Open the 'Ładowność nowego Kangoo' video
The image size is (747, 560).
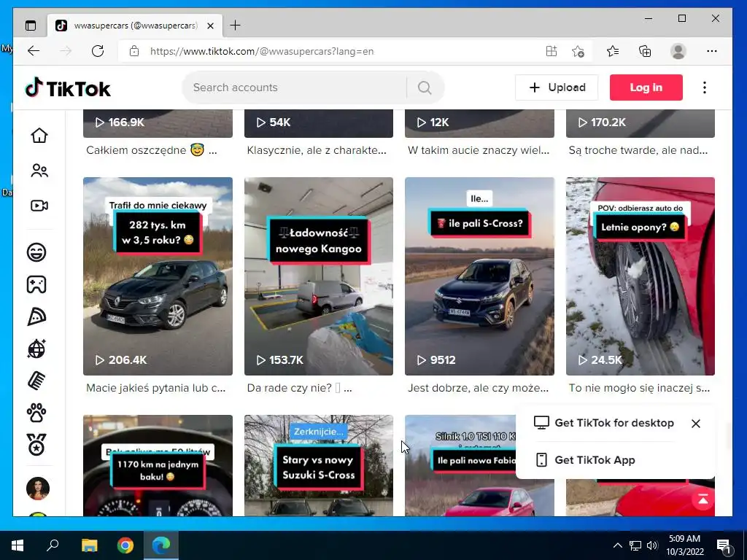point(319,276)
